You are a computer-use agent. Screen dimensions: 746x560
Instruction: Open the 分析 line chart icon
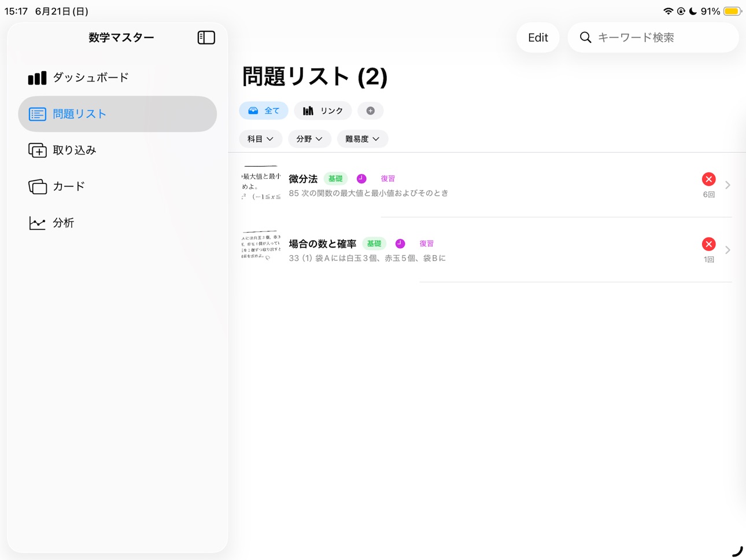pos(37,223)
